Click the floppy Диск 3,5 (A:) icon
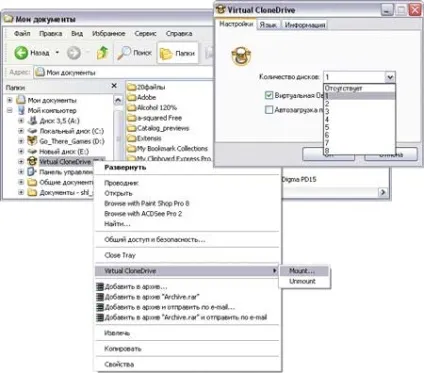Screen dimensions: 424x373 (32, 121)
